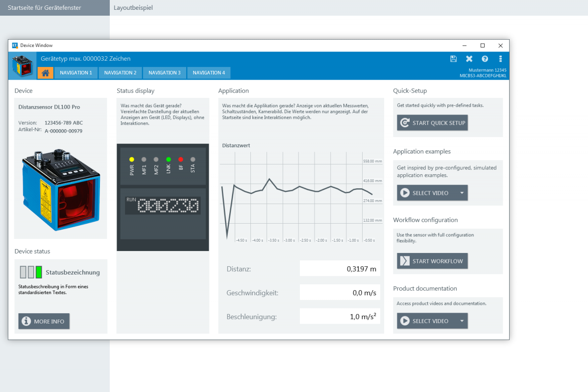Click the green LNK LED indicator
This screenshot has width=588, height=392.
169,160
